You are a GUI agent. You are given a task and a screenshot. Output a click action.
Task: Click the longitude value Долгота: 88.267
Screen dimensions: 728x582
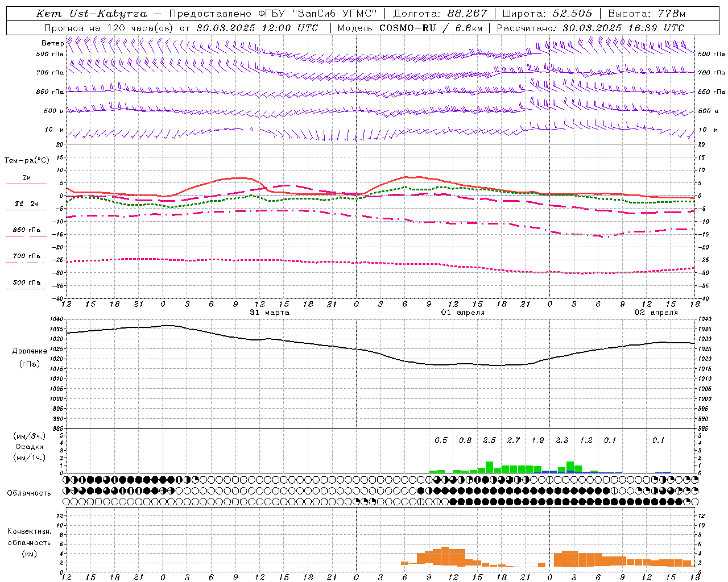440,14
